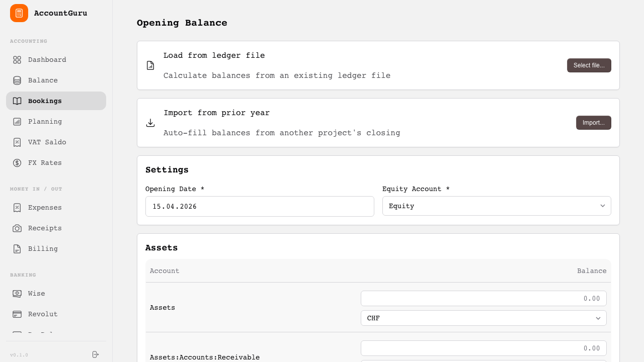Click the Billing document icon
The image size is (644, 362).
click(x=17, y=248)
